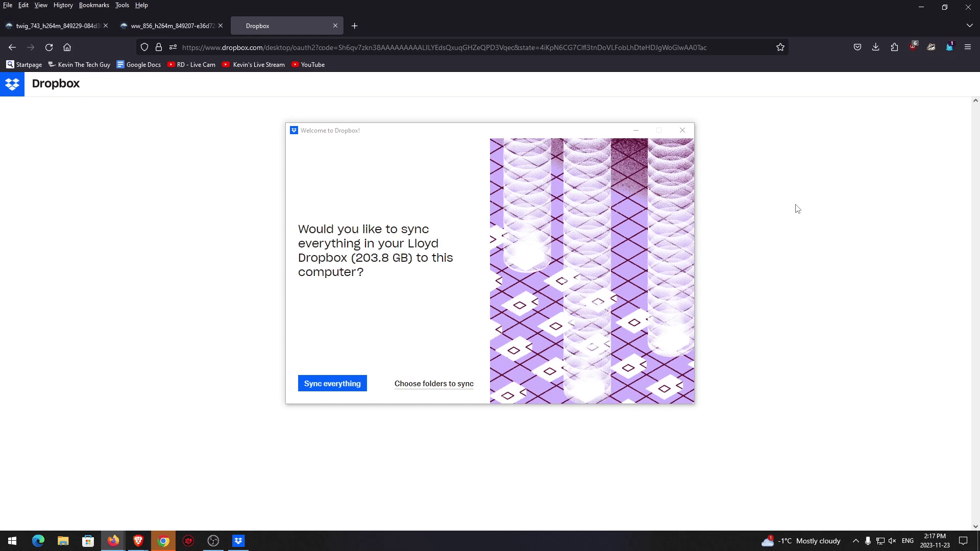Open the Firefox downloads panel icon
Screen dimensions: 980x551
point(875,47)
